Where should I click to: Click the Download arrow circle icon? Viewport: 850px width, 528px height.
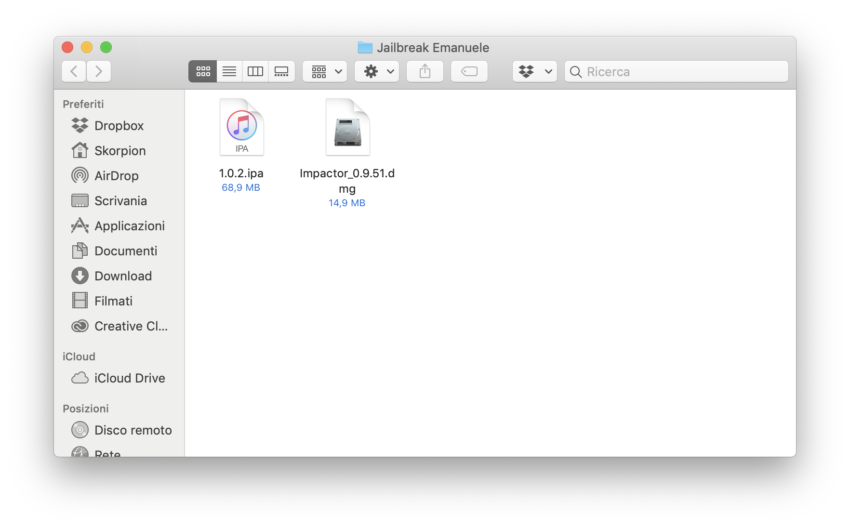(80, 276)
